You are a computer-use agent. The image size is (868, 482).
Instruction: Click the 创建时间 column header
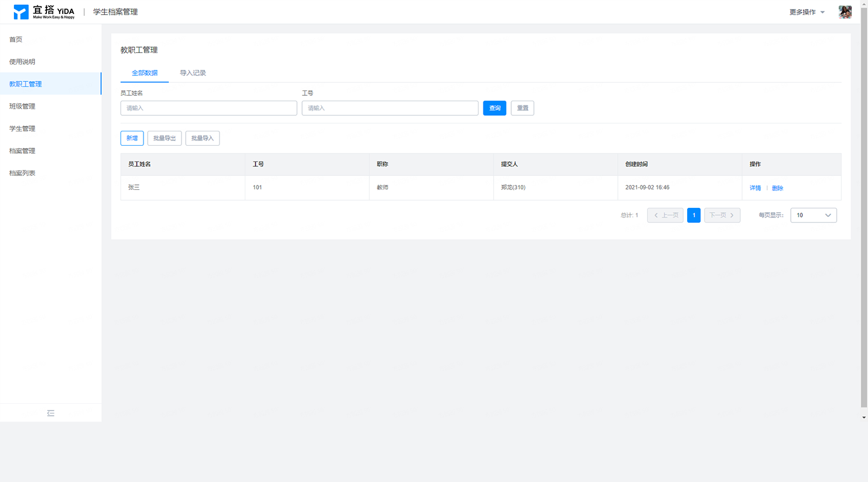tap(679, 164)
